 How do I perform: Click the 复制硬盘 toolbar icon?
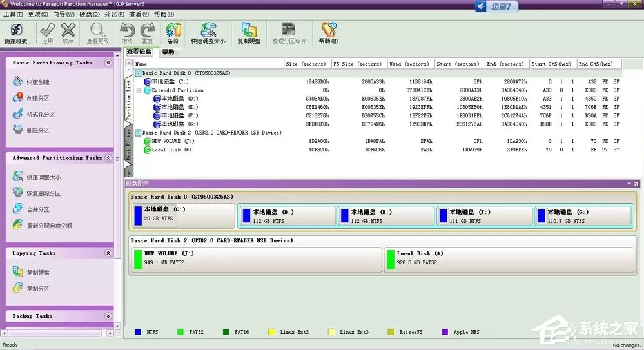click(x=249, y=34)
